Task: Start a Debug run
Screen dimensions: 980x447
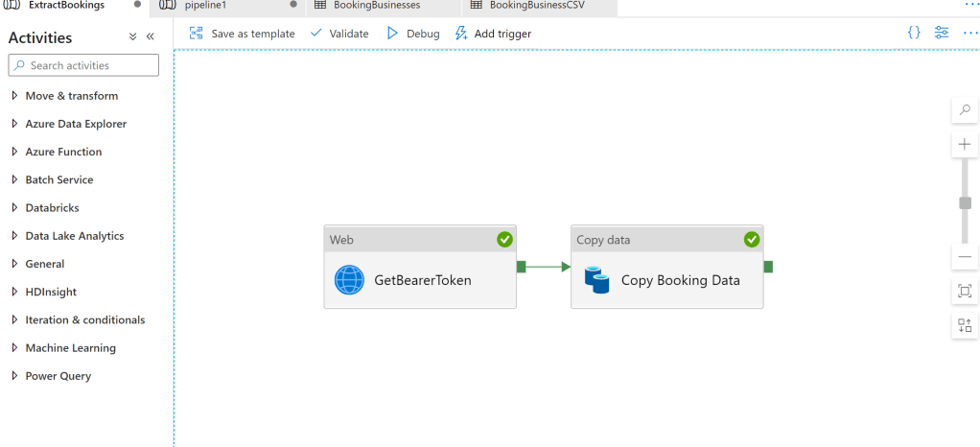Action: (412, 34)
